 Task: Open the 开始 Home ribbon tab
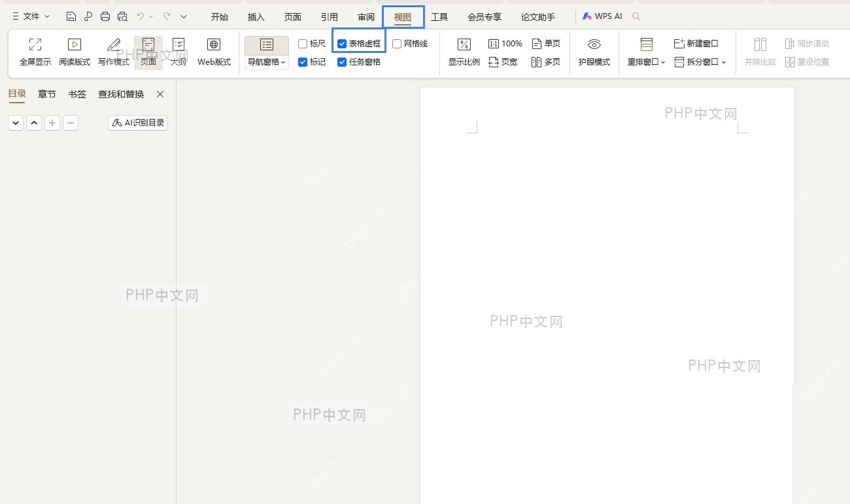click(220, 17)
